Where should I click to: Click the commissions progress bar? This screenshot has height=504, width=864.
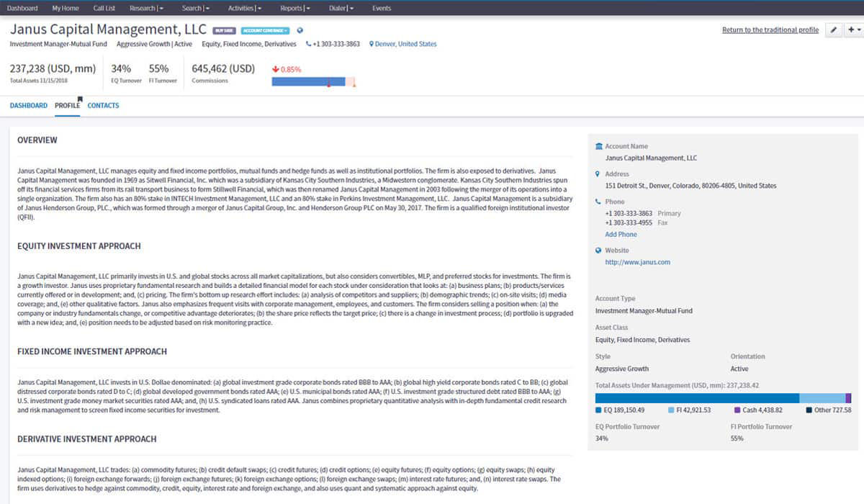coord(314,81)
